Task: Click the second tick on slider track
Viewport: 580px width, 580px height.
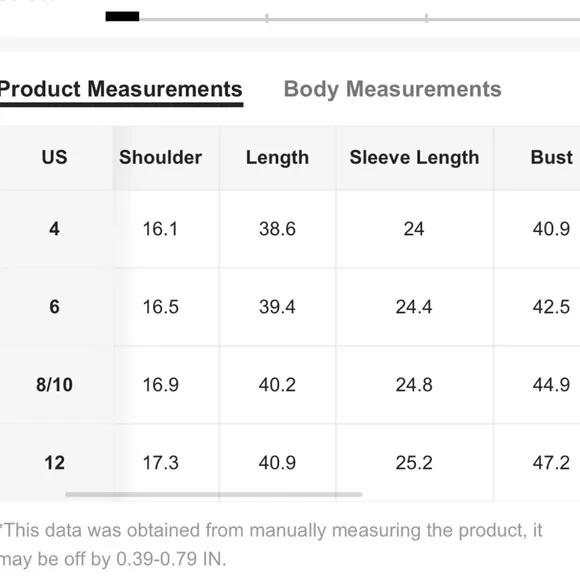Action: pyautogui.click(x=426, y=18)
